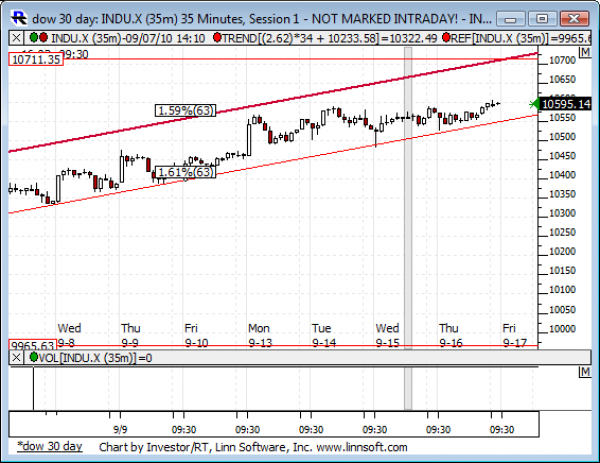
Task: Click the chart window title text
Action: click(262, 19)
